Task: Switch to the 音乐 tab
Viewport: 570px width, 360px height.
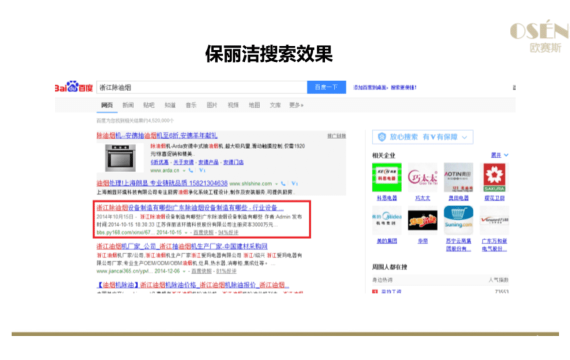Action: (191, 105)
